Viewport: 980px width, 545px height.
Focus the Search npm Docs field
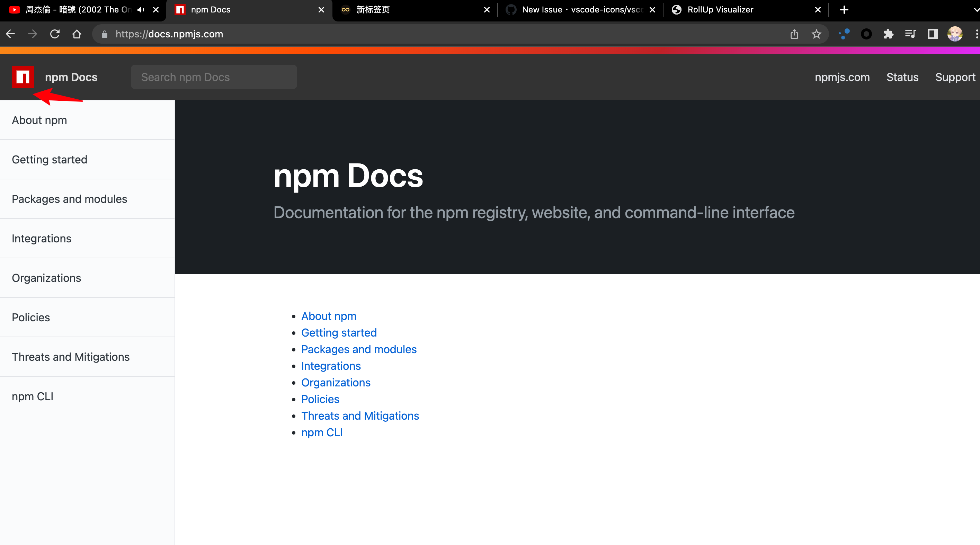(x=214, y=77)
